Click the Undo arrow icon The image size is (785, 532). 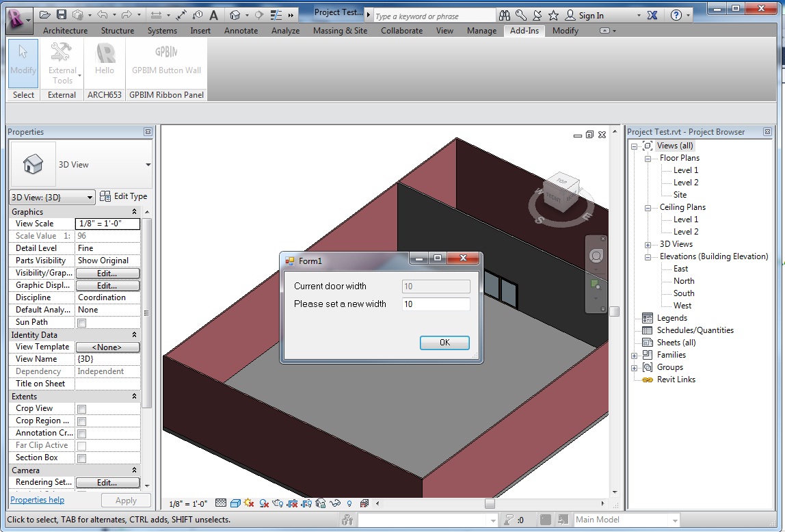[x=102, y=15]
